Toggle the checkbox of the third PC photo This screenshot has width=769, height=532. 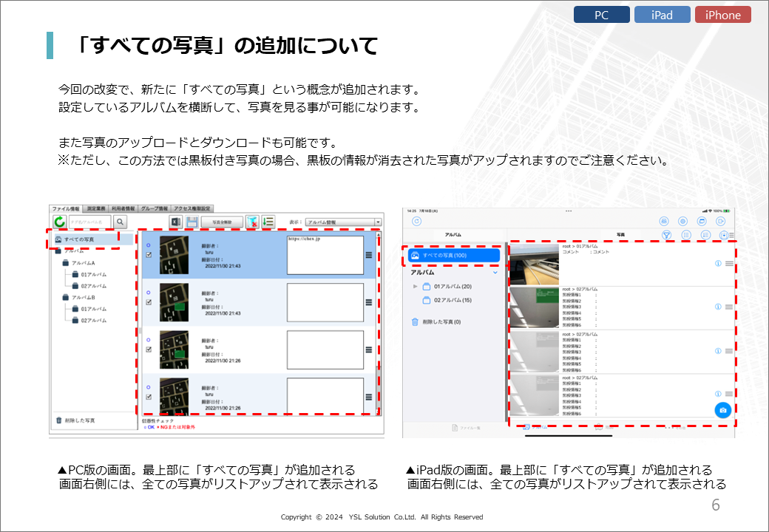coord(149,349)
